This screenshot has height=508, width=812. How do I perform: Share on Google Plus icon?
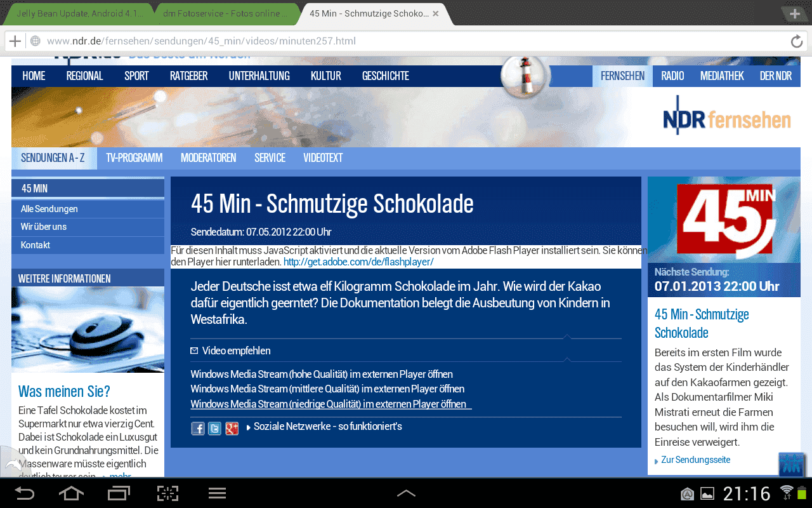[x=232, y=429]
